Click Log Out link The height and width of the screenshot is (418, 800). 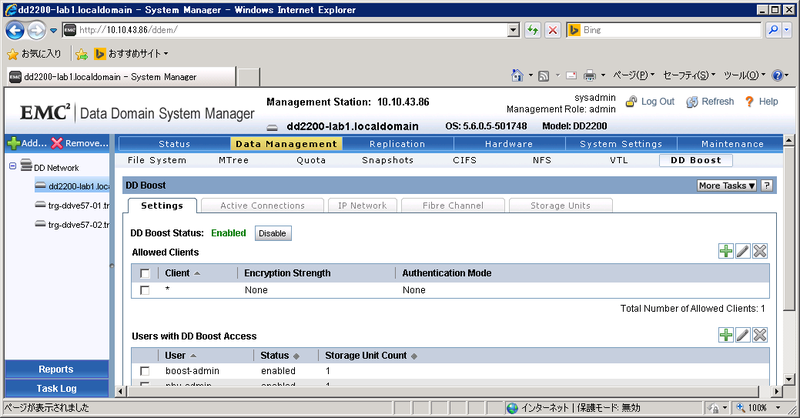click(x=651, y=102)
